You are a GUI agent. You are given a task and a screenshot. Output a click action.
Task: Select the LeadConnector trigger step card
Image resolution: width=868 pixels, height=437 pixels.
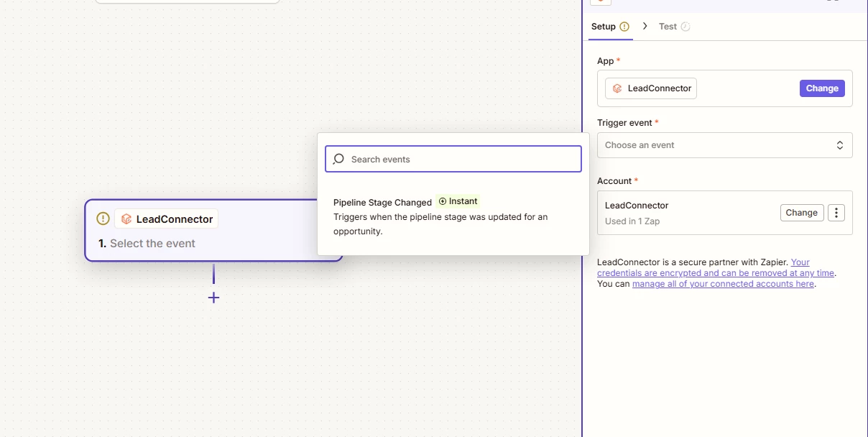[x=213, y=230]
